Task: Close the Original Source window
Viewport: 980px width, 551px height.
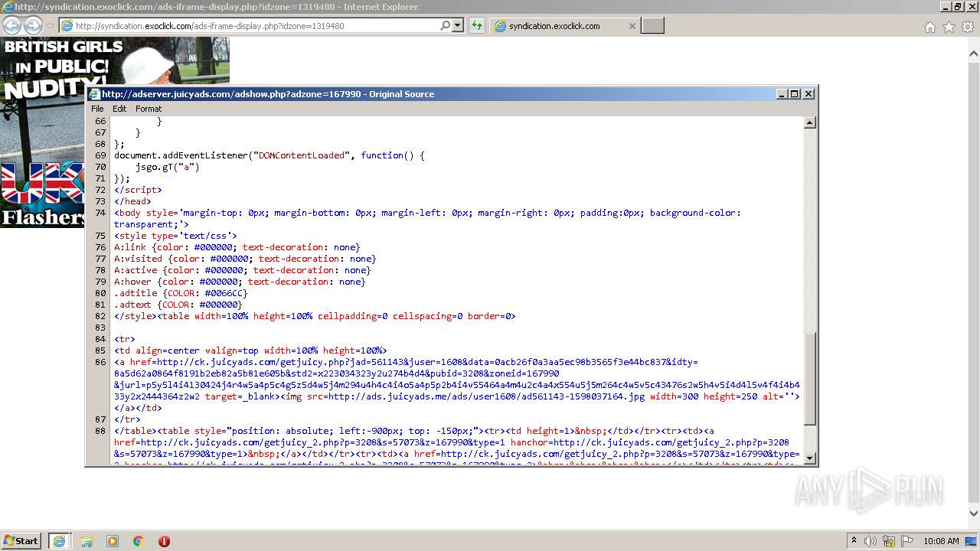Action: (x=808, y=94)
